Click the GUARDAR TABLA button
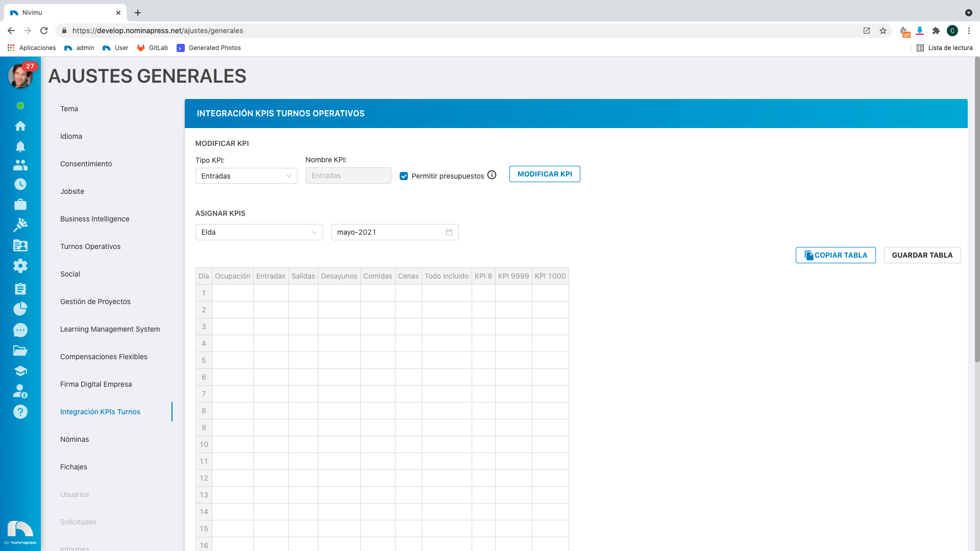 pyautogui.click(x=922, y=255)
